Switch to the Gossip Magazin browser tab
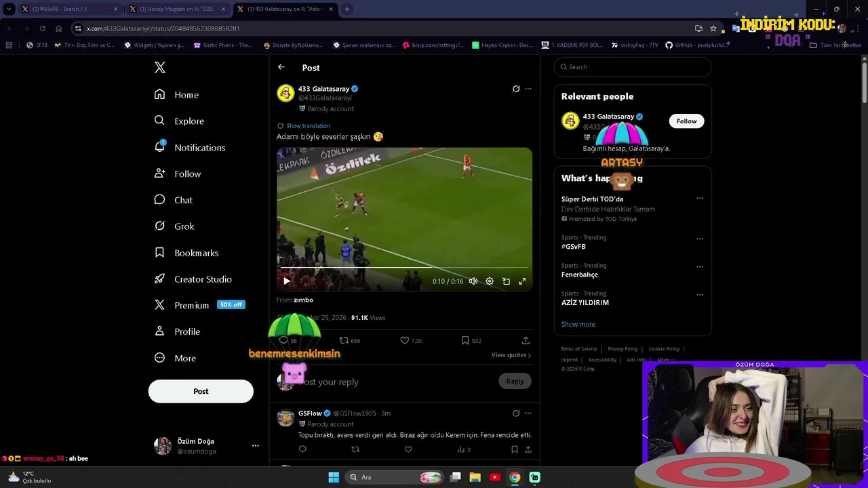 click(176, 9)
